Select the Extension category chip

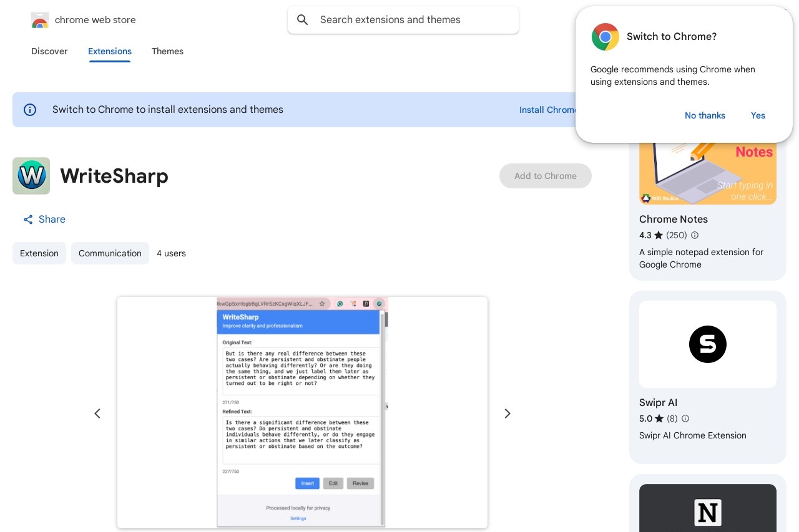pos(39,253)
